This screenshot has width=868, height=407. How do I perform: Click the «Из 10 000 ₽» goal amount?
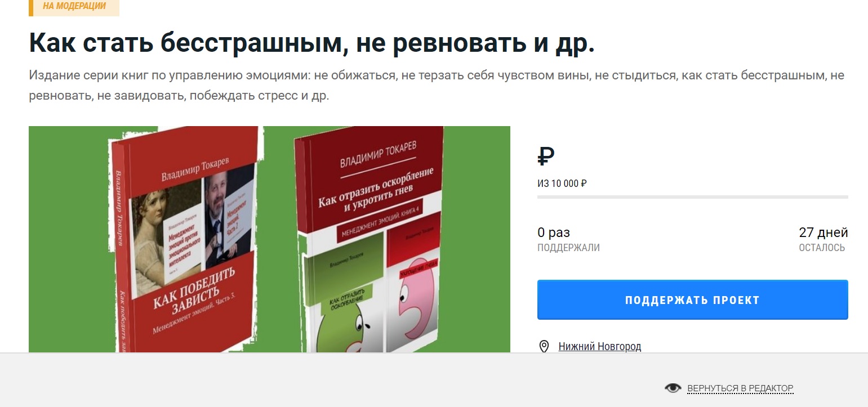562,184
